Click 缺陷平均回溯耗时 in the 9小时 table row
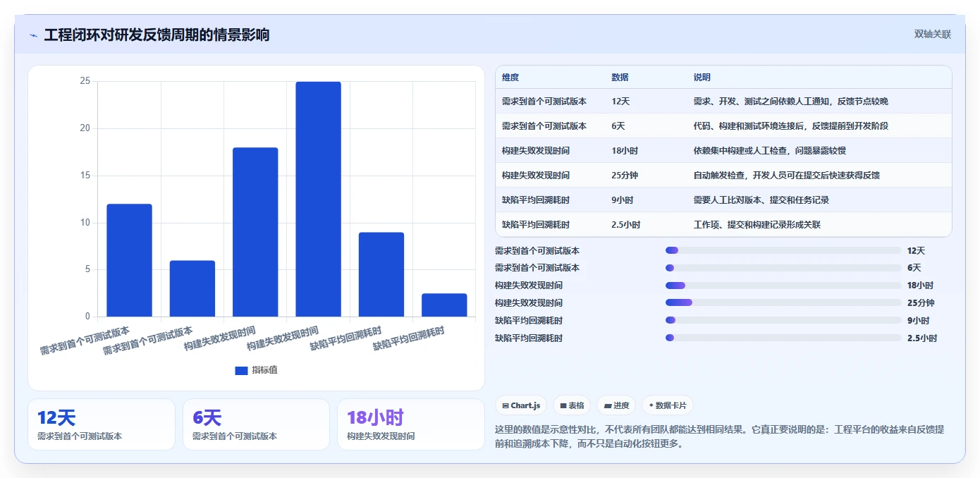The height and width of the screenshot is (478, 980). tap(536, 200)
